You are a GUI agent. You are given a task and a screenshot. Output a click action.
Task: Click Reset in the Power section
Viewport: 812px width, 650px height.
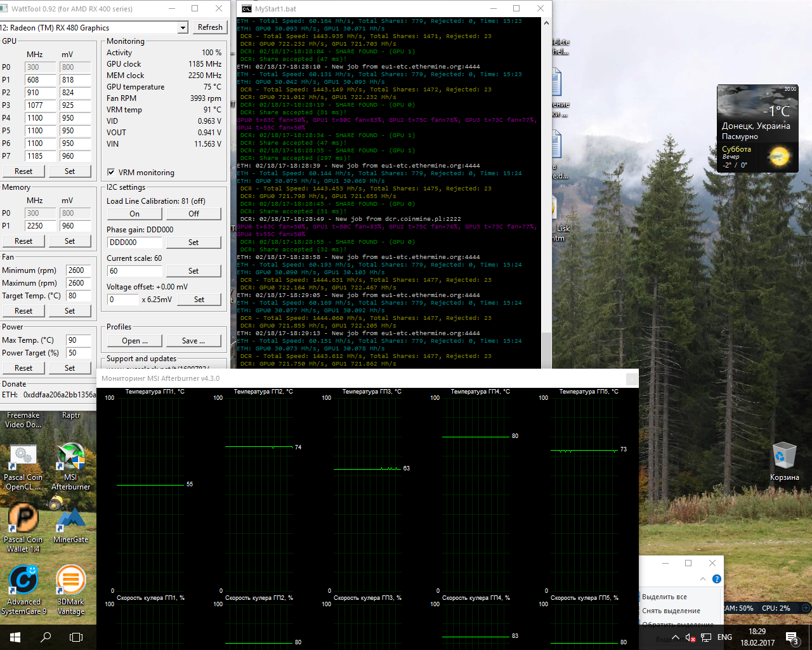(x=23, y=368)
